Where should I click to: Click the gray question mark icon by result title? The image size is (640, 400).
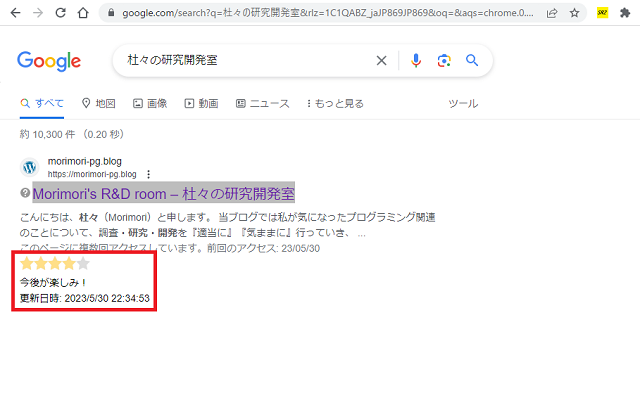[x=25, y=193]
